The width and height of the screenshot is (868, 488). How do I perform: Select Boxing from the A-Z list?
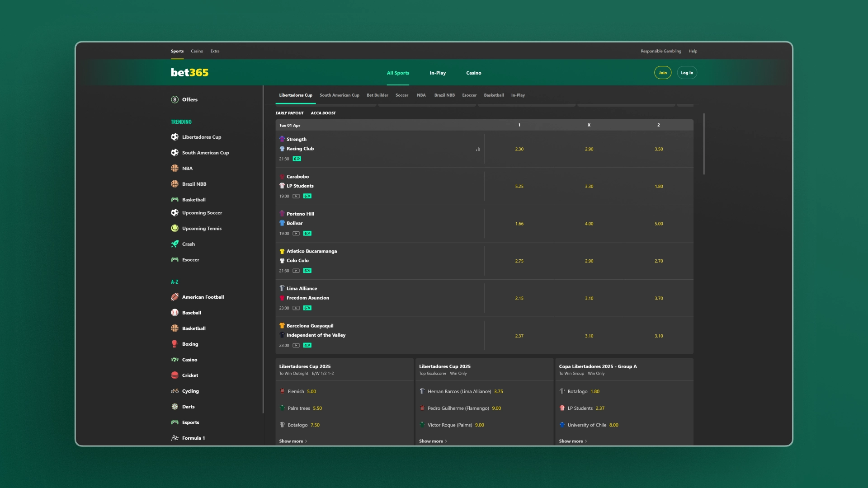(x=190, y=344)
